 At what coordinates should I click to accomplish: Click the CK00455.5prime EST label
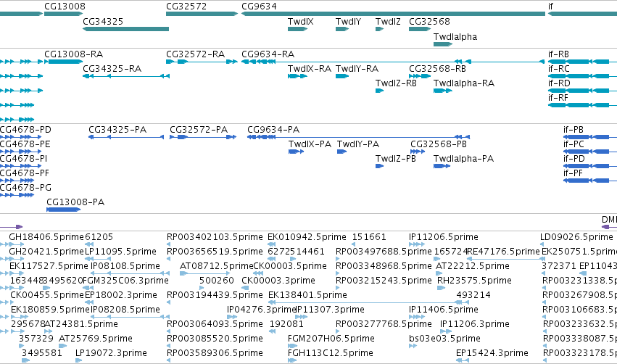(x=47, y=295)
